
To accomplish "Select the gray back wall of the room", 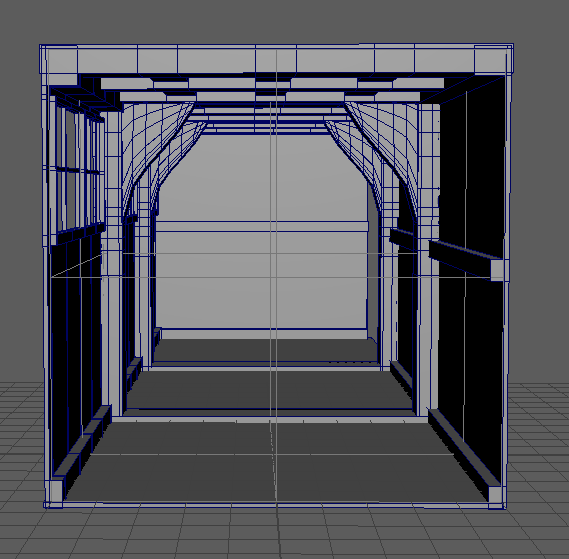I will point(261,232).
